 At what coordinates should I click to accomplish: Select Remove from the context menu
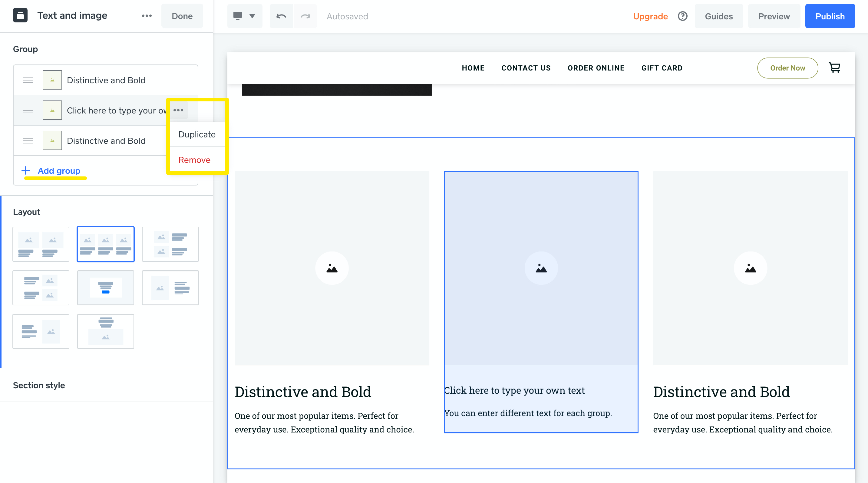[194, 160]
